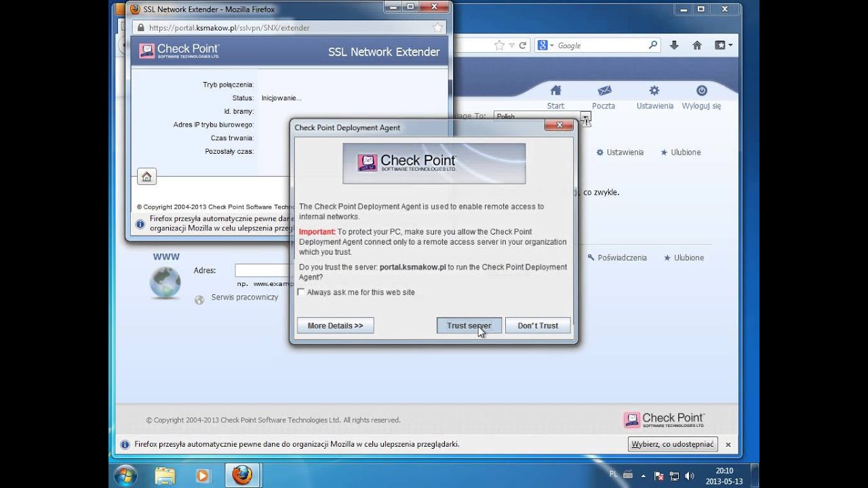Open the Start tab in the portal navigation
Viewport: 868px width, 488px height.
pyautogui.click(x=555, y=97)
